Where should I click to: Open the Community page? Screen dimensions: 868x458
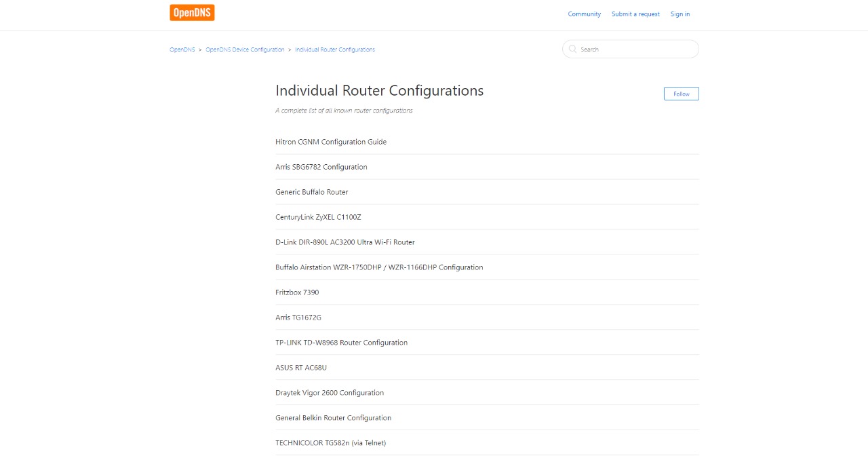click(x=584, y=14)
